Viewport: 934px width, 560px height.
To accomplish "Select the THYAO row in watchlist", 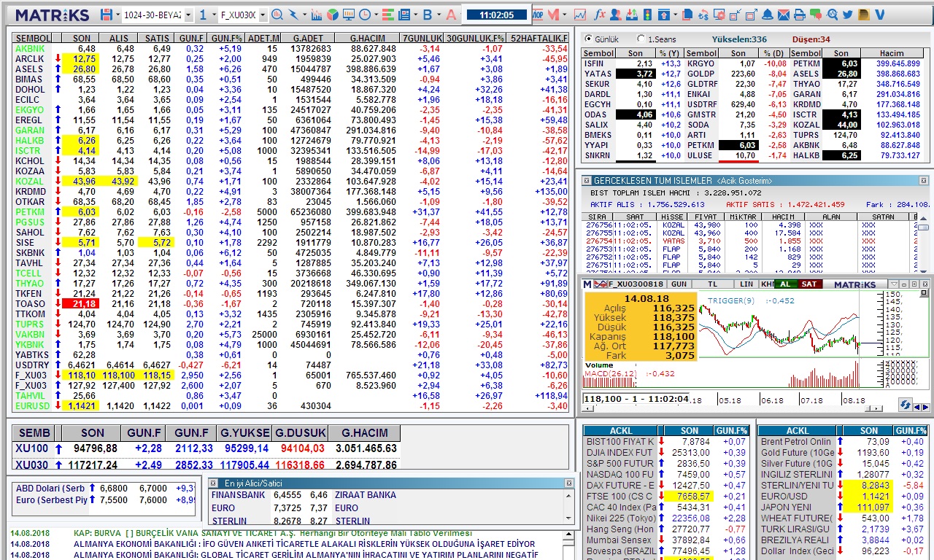I will tap(290, 284).
